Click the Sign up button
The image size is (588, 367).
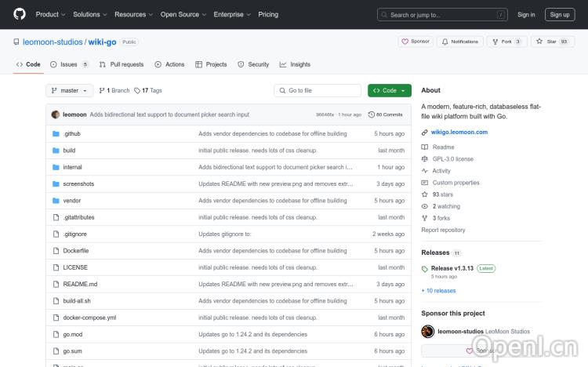click(560, 14)
